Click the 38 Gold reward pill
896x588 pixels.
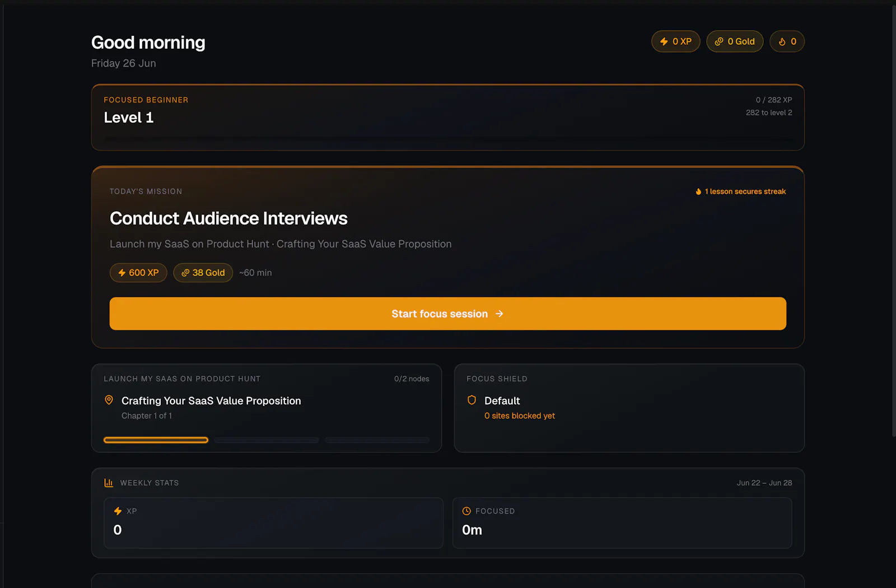coord(203,273)
